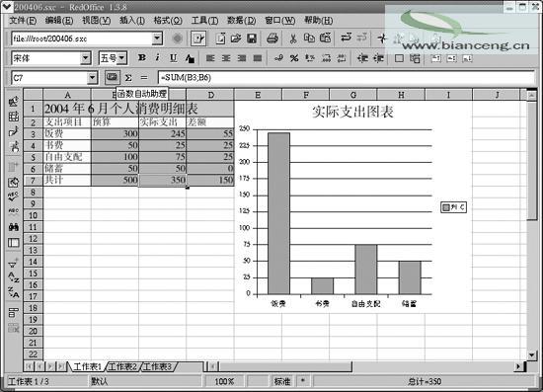Open the font size dropdown
The image size is (543, 392).
click(x=121, y=58)
